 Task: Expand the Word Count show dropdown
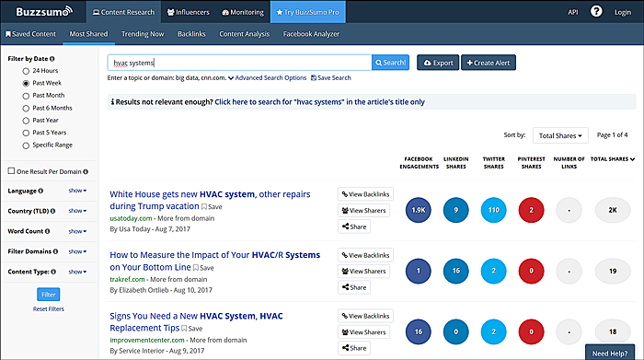pos(77,231)
